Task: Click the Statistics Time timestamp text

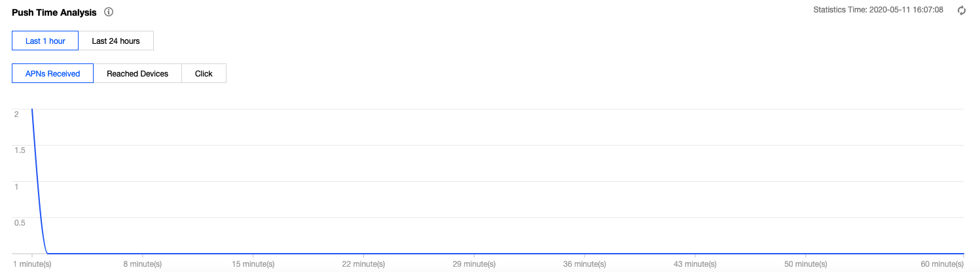Action: pyautogui.click(x=878, y=10)
